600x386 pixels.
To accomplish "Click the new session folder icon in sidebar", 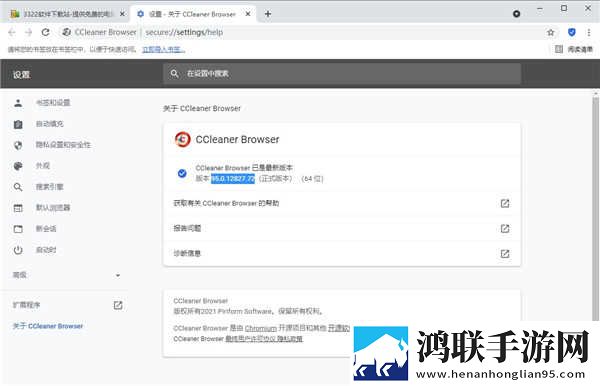I will [18, 229].
